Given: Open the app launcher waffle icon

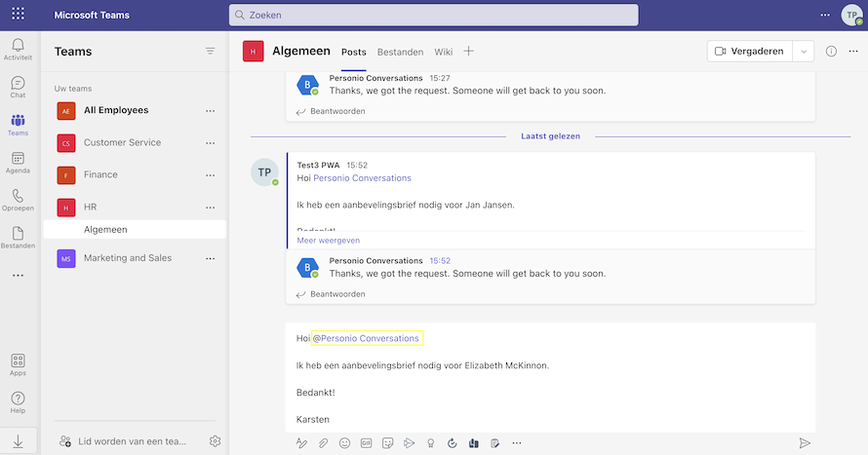Looking at the screenshot, I should pos(18,14).
